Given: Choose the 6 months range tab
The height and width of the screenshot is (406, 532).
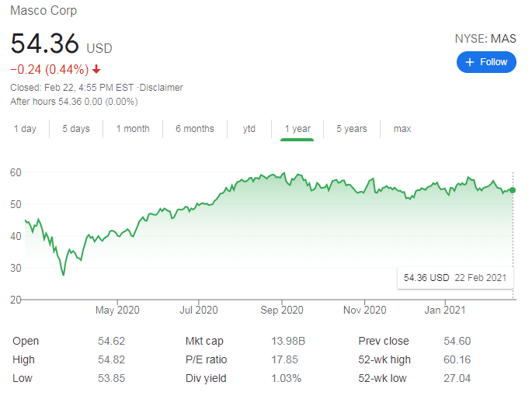Looking at the screenshot, I should click(x=195, y=129).
